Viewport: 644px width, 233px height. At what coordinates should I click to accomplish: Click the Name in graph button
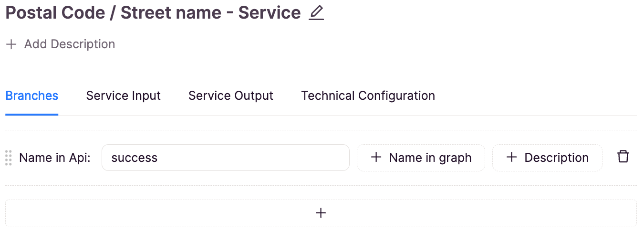[x=421, y=158]
